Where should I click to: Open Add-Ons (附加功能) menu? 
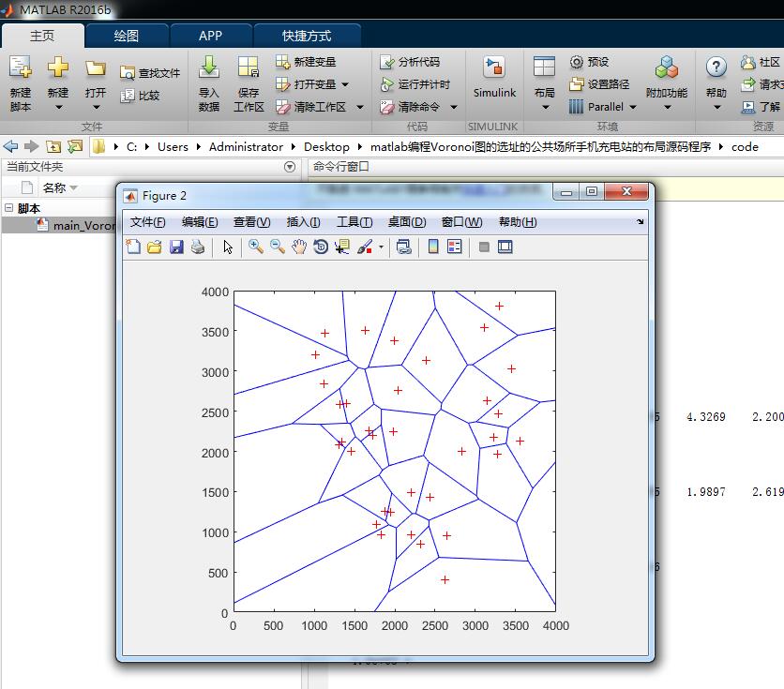pos(667,82)
